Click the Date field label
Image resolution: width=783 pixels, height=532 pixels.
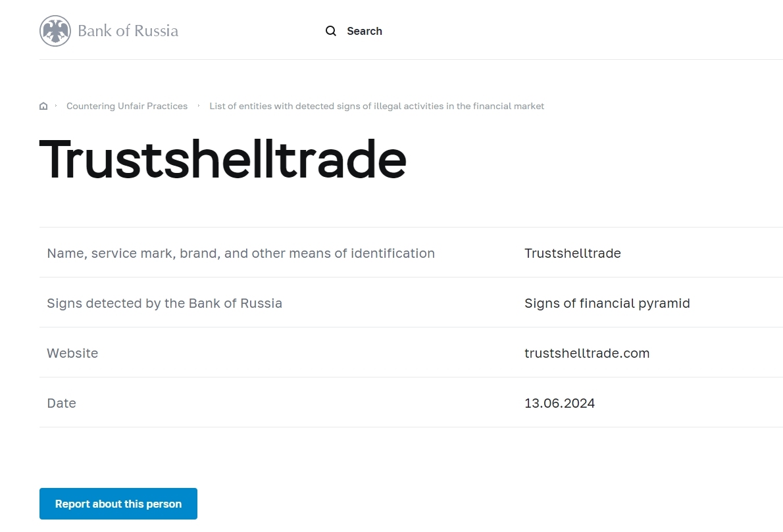[61, 403]
